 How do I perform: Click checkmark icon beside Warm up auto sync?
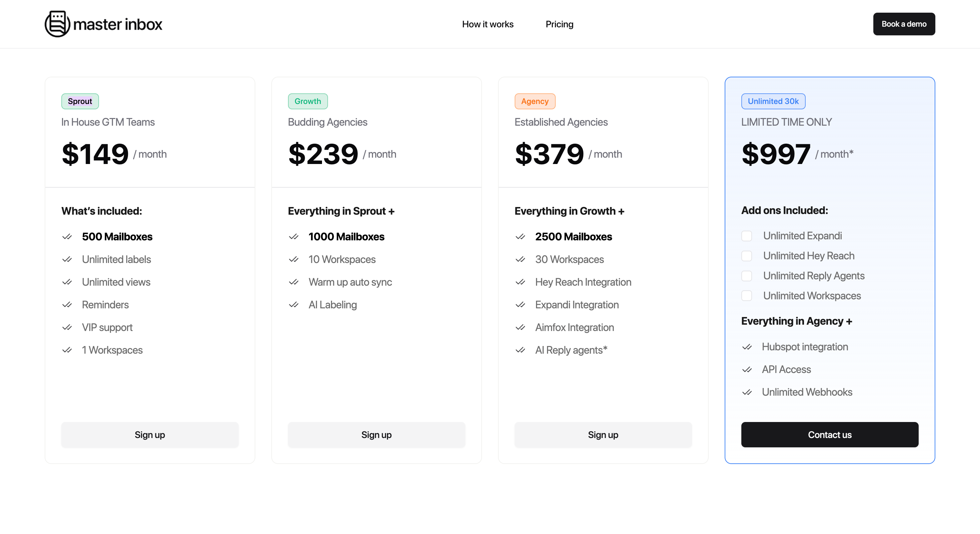294,282
